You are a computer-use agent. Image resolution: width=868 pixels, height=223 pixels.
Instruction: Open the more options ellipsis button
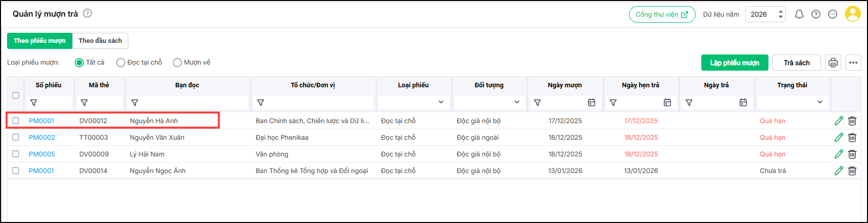(x=853, y=63)
